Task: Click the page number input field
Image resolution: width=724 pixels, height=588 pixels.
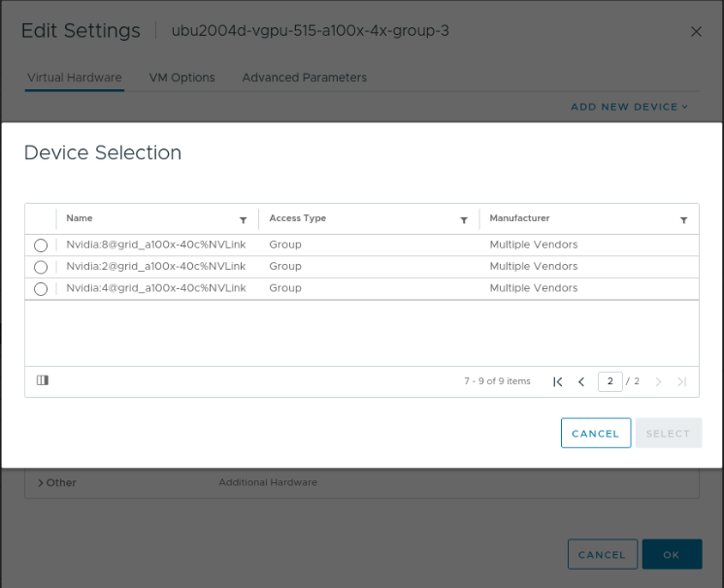Action: click(609, 381)
